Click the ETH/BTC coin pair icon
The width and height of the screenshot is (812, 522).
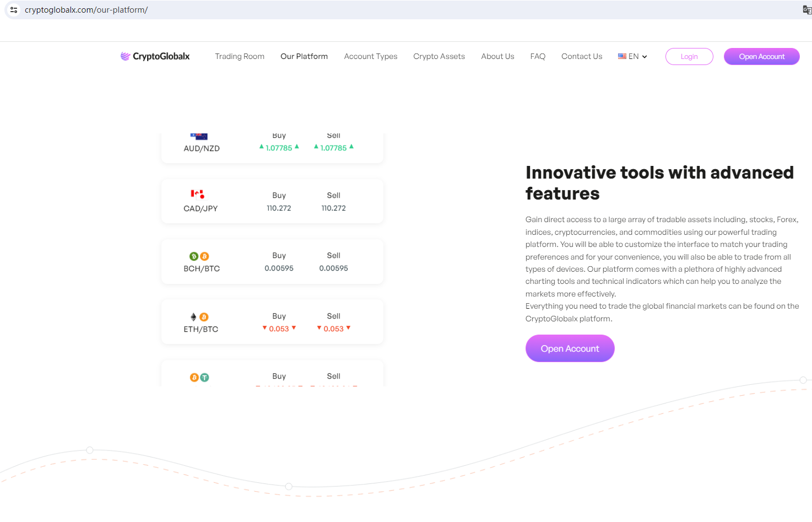(199, 317)
